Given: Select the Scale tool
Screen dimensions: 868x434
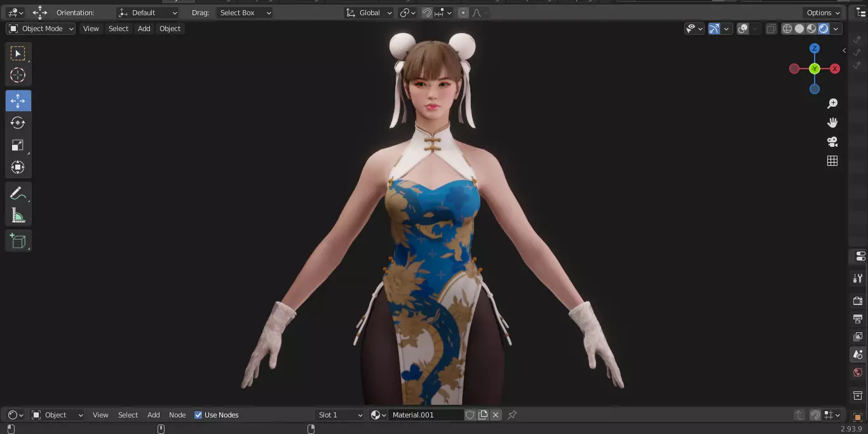Looking at the screenshot, I should [18, 145].
